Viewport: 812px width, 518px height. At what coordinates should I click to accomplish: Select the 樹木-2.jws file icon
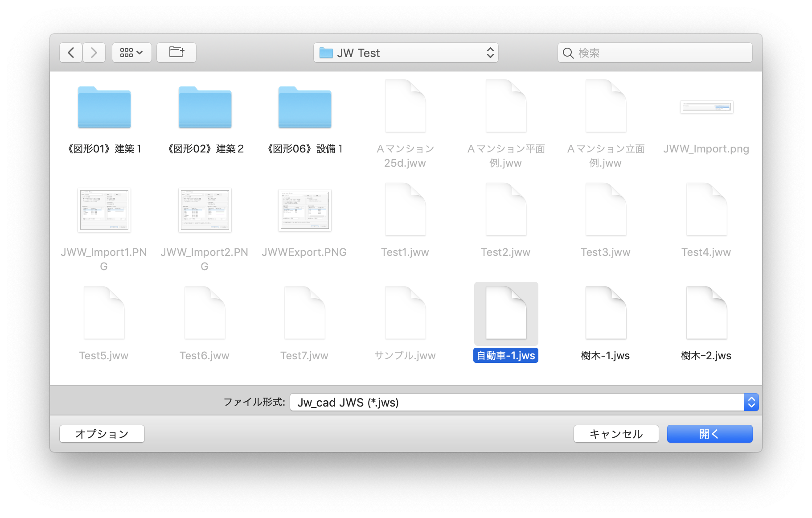706,313
